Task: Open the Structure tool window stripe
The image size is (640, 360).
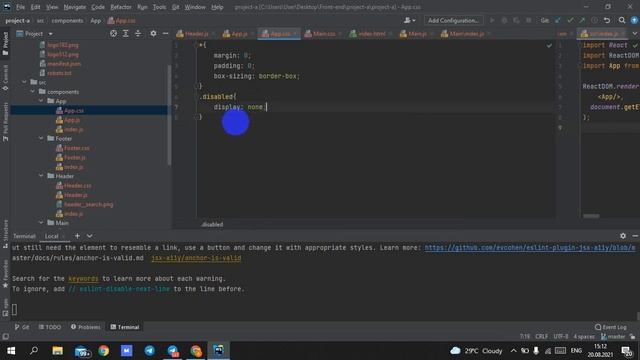Action: (x=5, y=234)
